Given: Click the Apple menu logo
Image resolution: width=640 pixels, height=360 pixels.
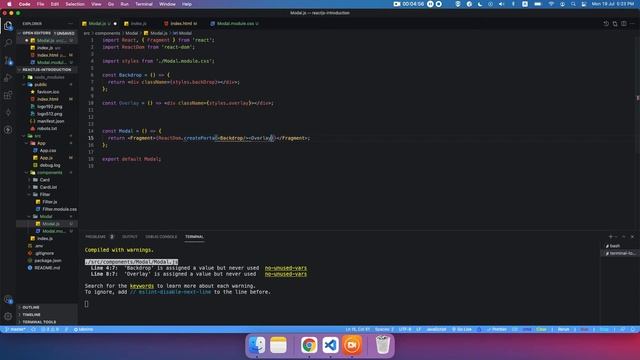Looking at the screenshot, I should (x=9, y=4).
